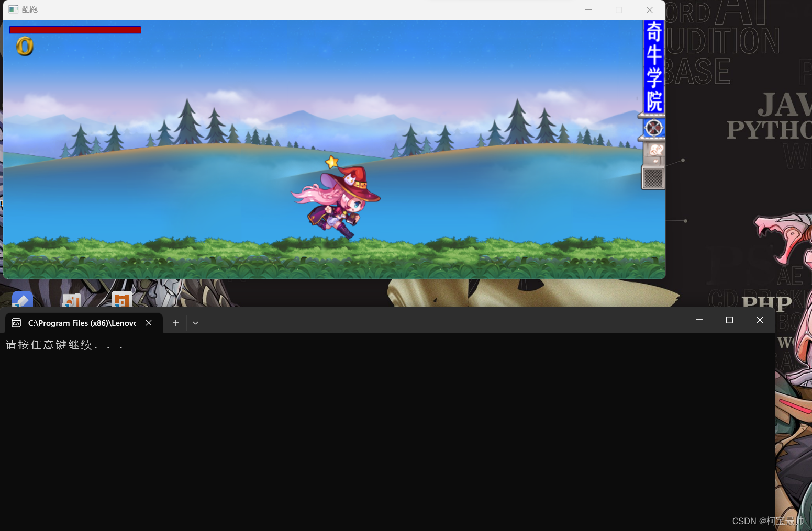Screen dimensions: 812x531
Task: Minimize the 酷跑 game window
Action: click(588, 9)
